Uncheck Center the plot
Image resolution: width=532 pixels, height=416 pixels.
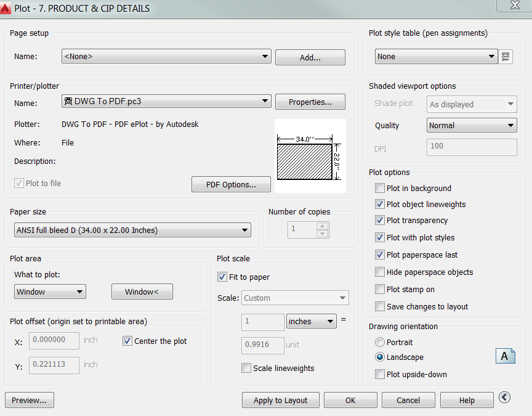click(x=126, y=341)
